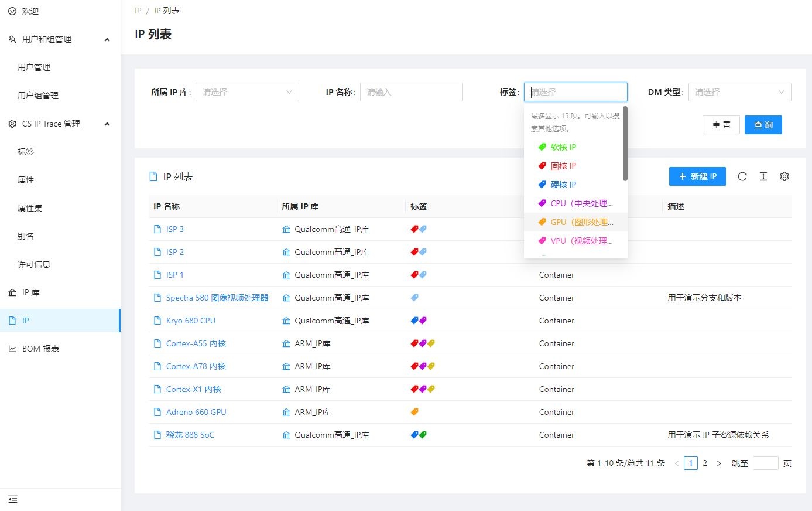This screenshot has width=812, height=511.
Task: Collapse the CS IP Trace 管理 section
Action: point(107,124)
